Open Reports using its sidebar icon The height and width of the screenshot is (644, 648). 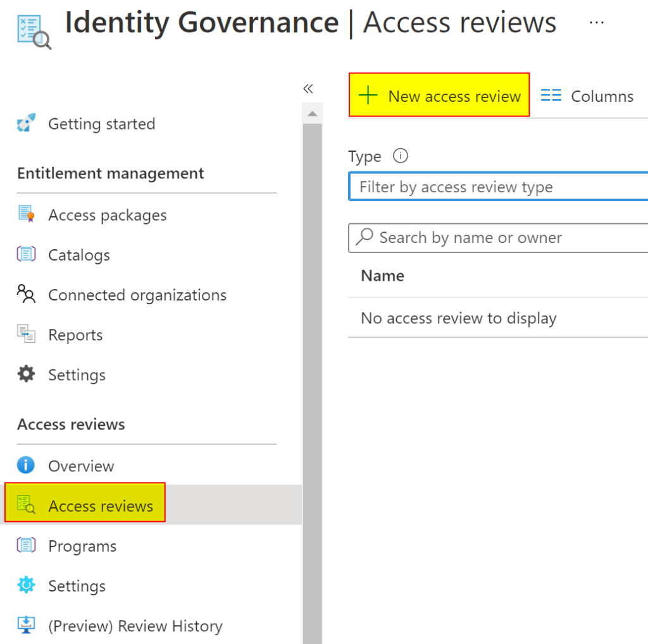pos(26,334)
